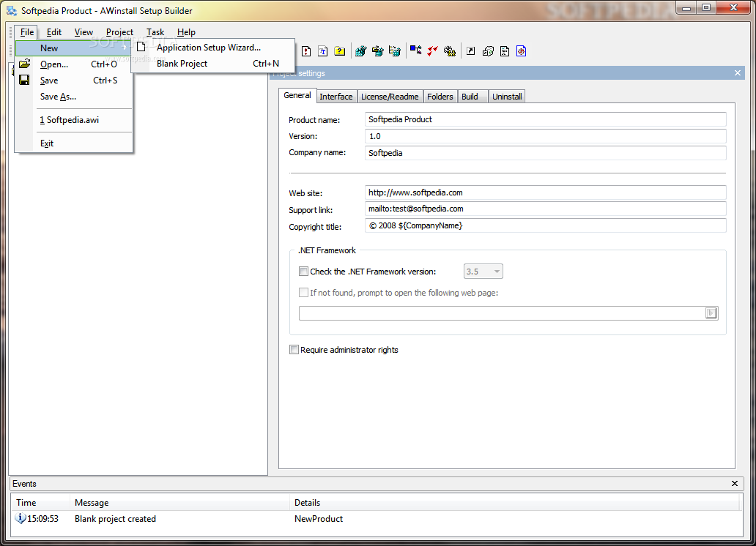Open the Help menu
Viewport: 756px width, 546px height.
pyautogui.click(x=186, y=31)
